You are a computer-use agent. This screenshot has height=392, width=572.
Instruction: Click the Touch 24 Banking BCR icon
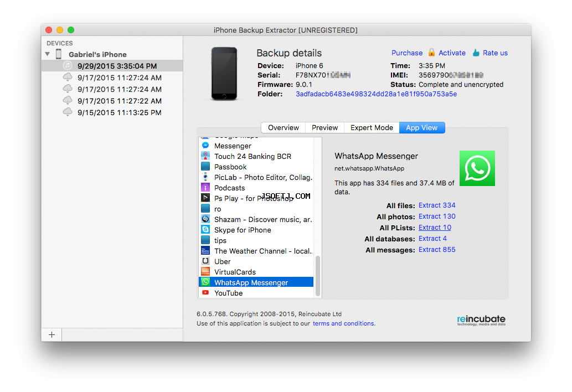(x=205, y=156)
